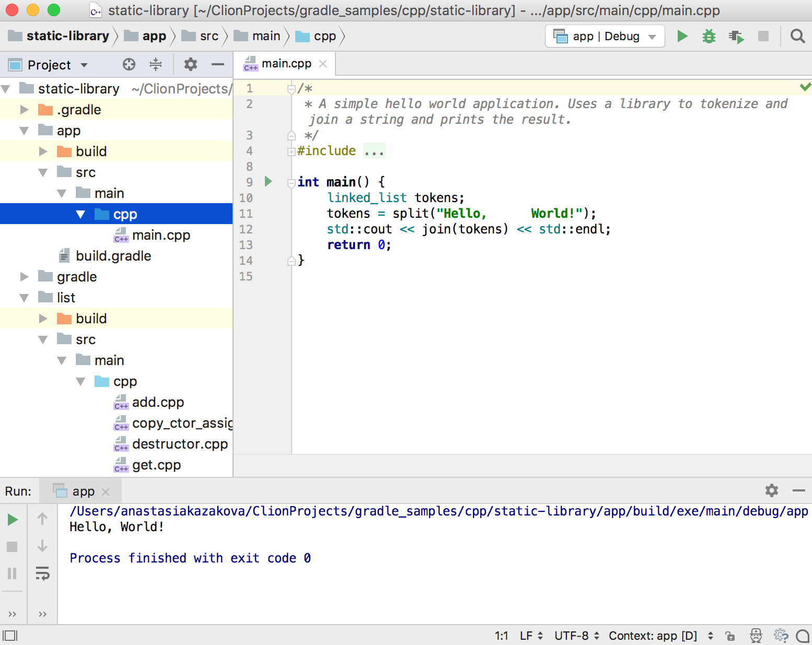Image resolution: width=812 pixels, height=645 pixels.
Task: Fold the header comment block
Action: [x=292, y=89]
